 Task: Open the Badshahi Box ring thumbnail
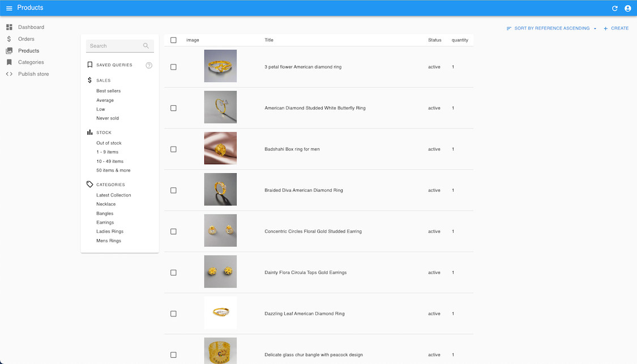click(x=220, y=148)
